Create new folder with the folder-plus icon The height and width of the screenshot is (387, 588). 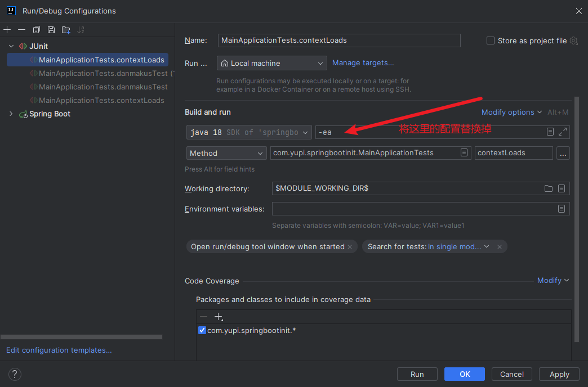tap(66, 30)
